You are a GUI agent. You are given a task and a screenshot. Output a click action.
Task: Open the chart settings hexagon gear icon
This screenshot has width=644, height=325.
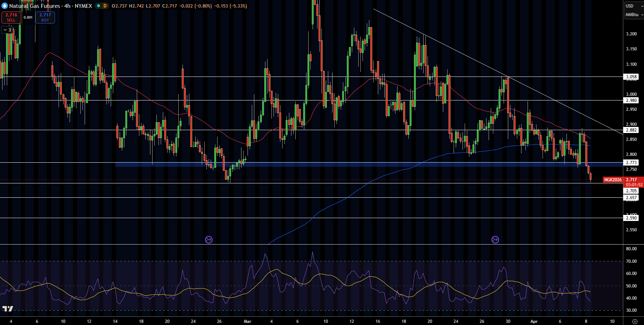[x=634, y=321]
